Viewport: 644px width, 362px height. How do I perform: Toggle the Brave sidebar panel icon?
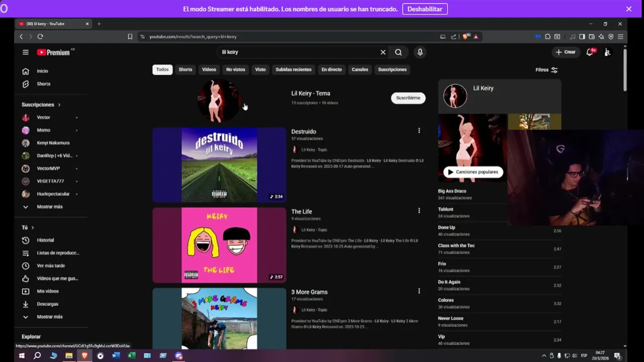coord(582,37)
